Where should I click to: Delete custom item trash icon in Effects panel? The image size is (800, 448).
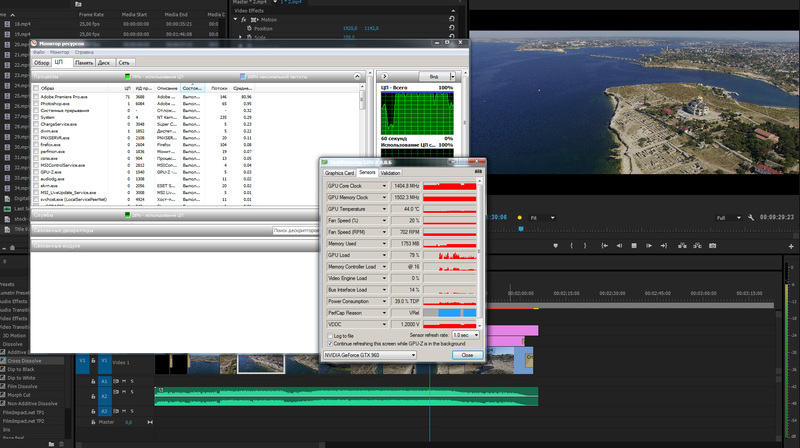[61, 444]
